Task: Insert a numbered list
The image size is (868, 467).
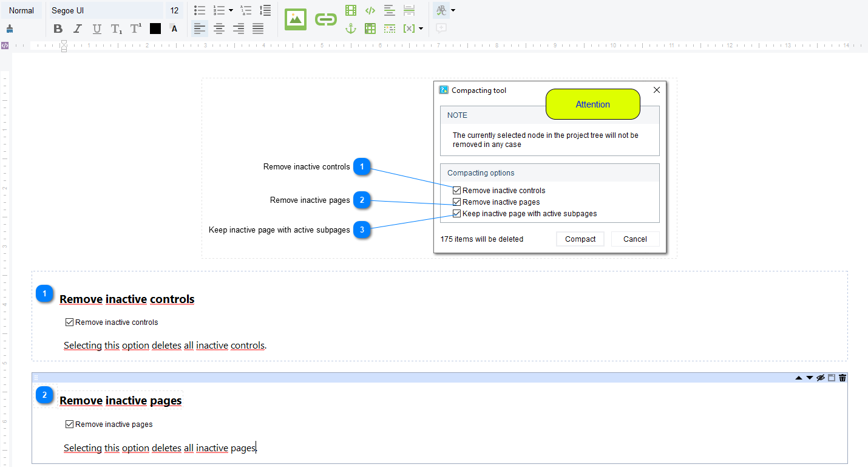Action: tap(219, 10)
